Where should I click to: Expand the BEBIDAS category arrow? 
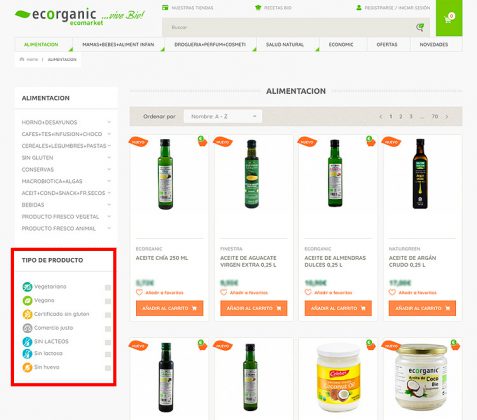coord(109,205)
